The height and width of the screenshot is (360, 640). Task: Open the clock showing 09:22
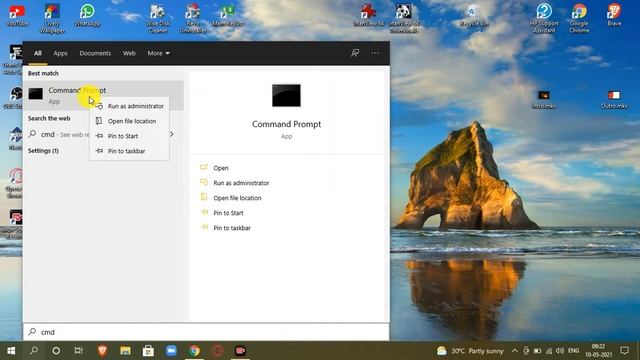[x=598, y=351]
